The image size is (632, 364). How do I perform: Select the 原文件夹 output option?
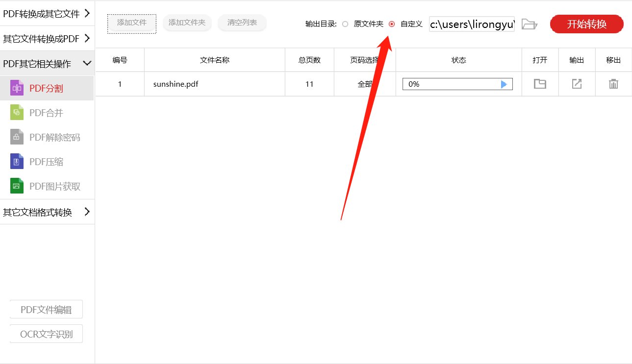[346, 24]
